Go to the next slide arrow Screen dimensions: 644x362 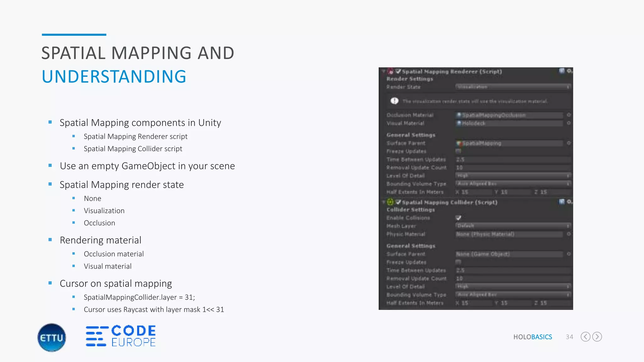(597, 337)
